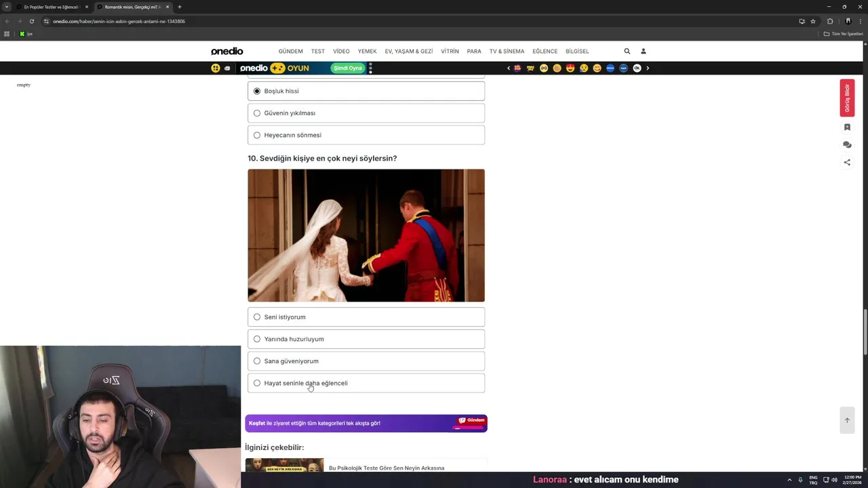Bookmark this page with the star icon
Screen dimensions: 868x488
pyautogui.click(x=813, y=21)
